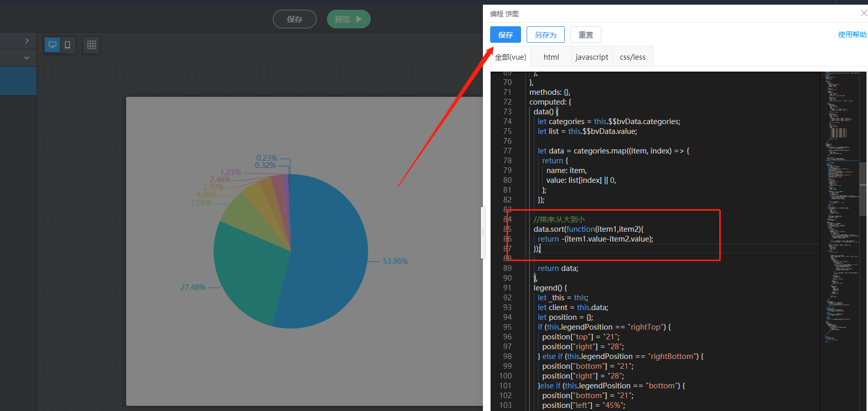Click the blue 保存 button in code panel
This screenshot has height=411, width=868.
[505, 35]
